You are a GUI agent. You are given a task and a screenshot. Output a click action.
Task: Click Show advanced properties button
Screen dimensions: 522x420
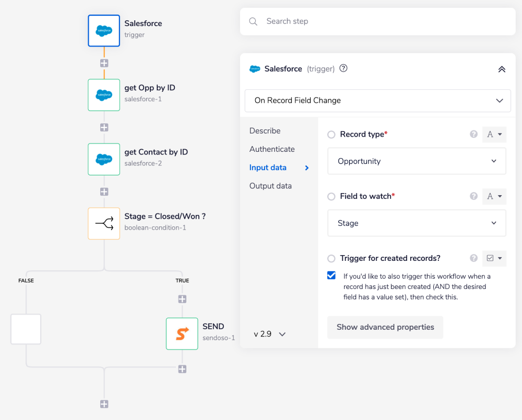(385, 327)
